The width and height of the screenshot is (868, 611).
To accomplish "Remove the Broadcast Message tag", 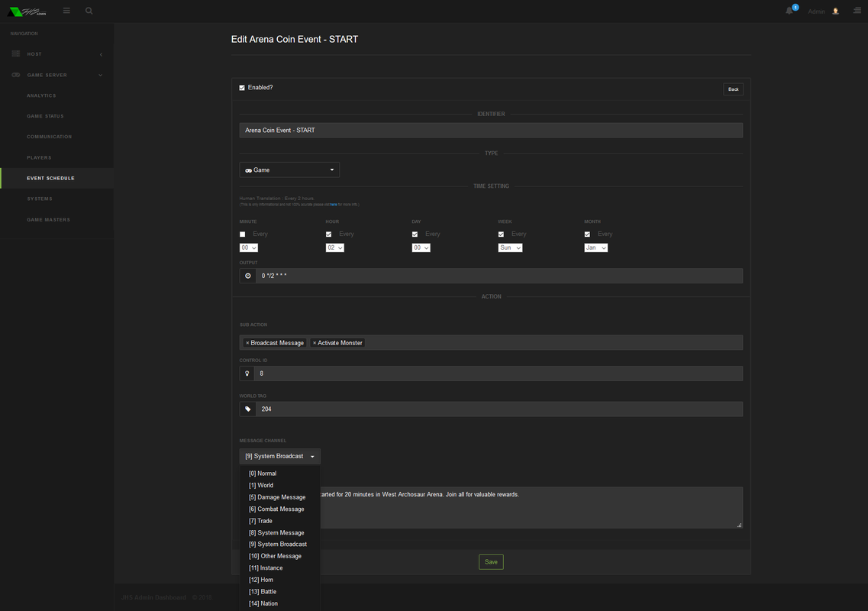I will (247, 343).
